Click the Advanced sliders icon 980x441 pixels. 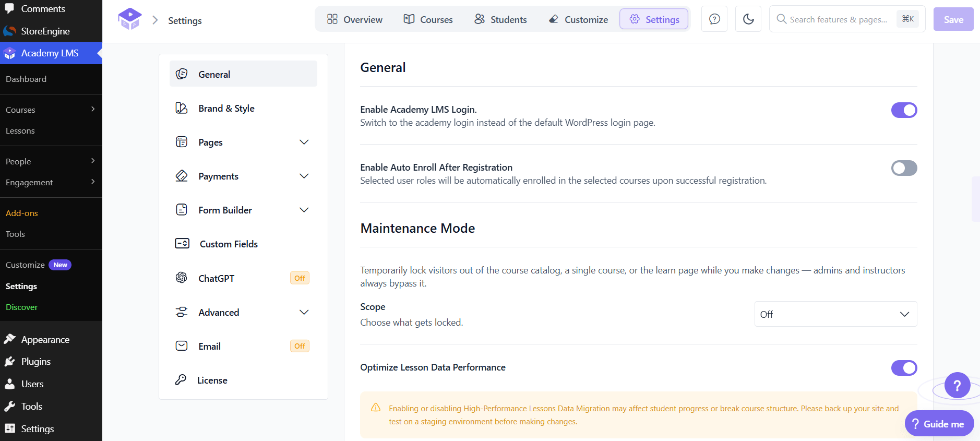182,312
